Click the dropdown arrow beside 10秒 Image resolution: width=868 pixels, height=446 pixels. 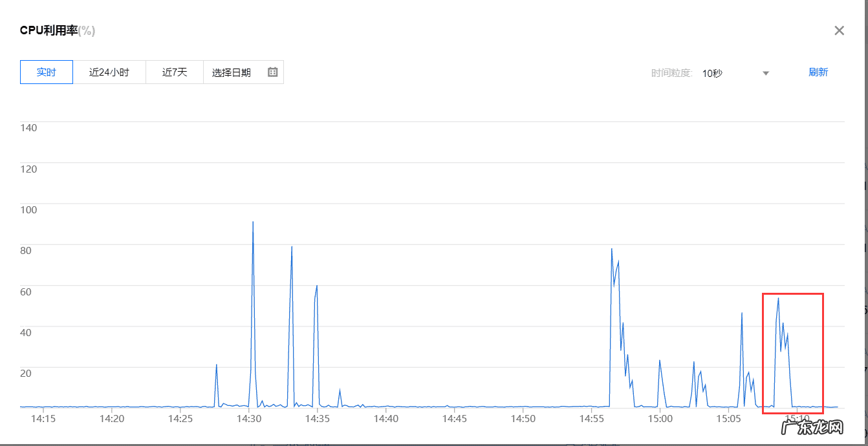pos(766,74)
